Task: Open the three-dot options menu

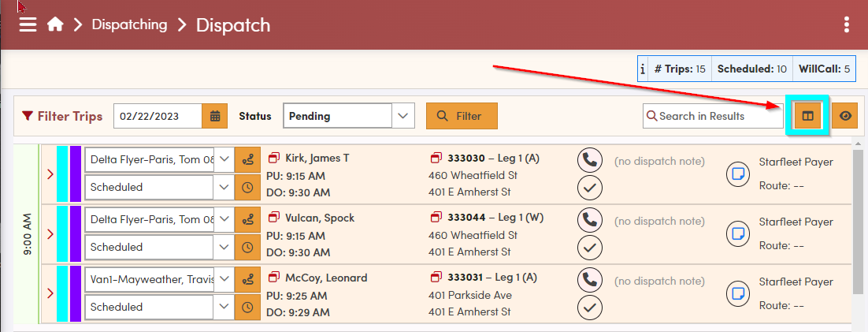Action: [847, 24]
